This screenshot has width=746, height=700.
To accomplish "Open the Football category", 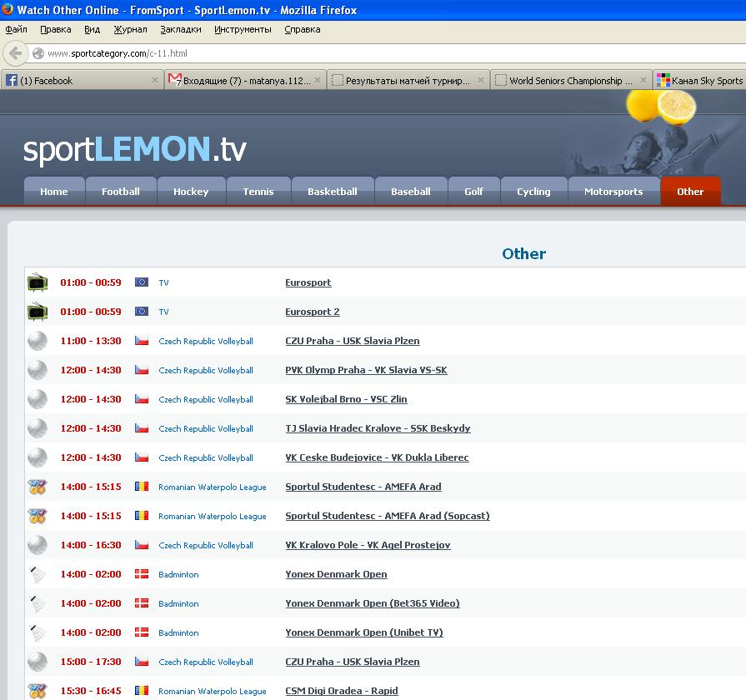I will pyautogui.click(x=121, y=191).
